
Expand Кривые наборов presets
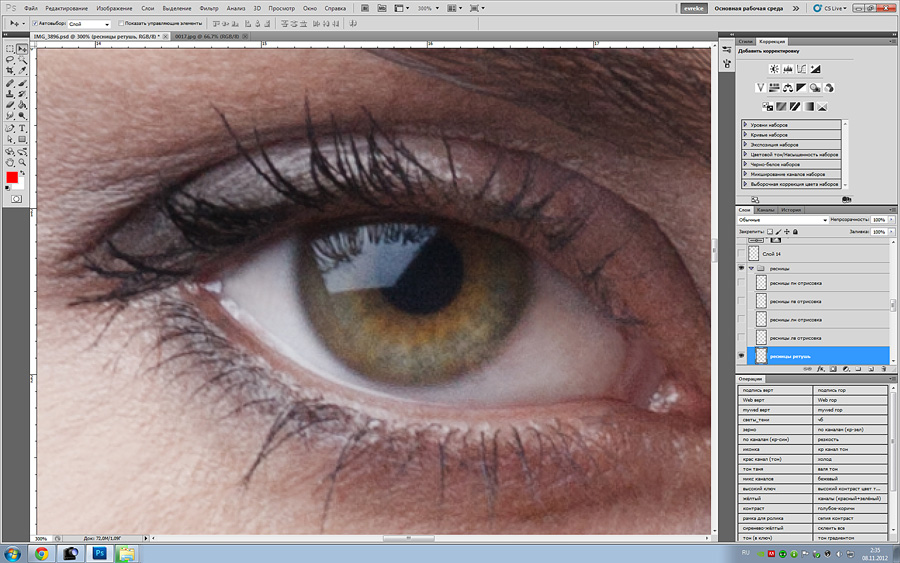(x=745, y=134)
